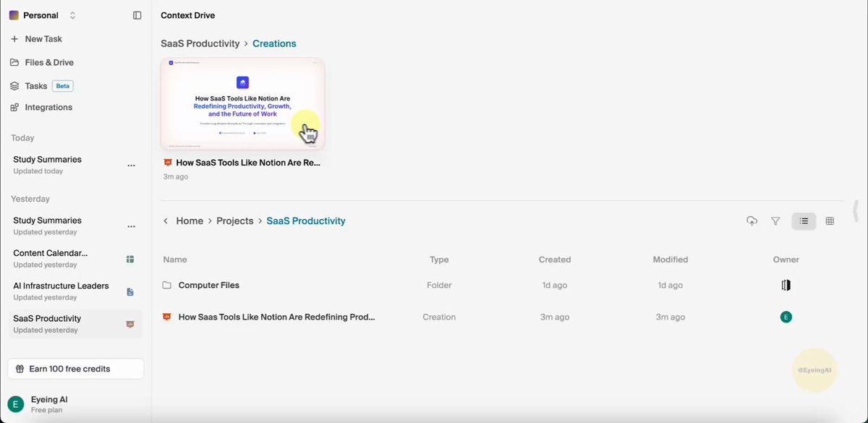Image resolution: width=868 pixels, height=423 pixels.
Task: Click the Tasks layers icon
Action: coord(14,86)
